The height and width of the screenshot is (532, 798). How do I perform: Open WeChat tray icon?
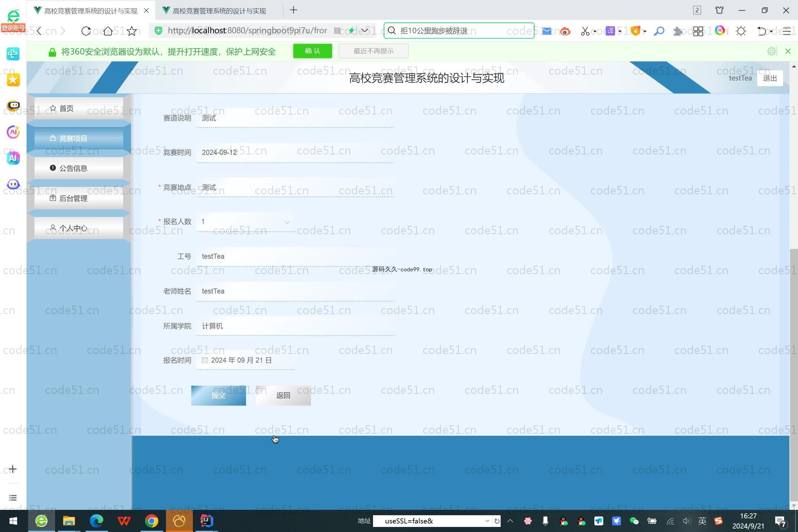[634, 521]
